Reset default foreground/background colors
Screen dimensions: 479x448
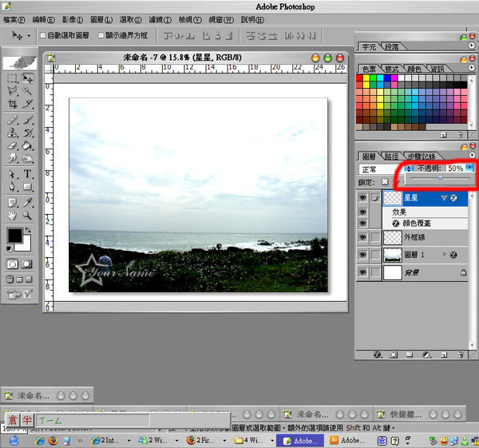(x=9, y=248)
